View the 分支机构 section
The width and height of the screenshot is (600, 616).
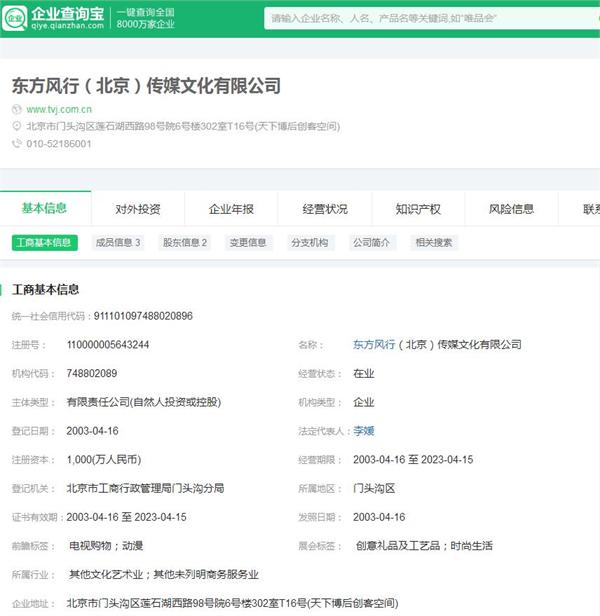pos(309,243)
